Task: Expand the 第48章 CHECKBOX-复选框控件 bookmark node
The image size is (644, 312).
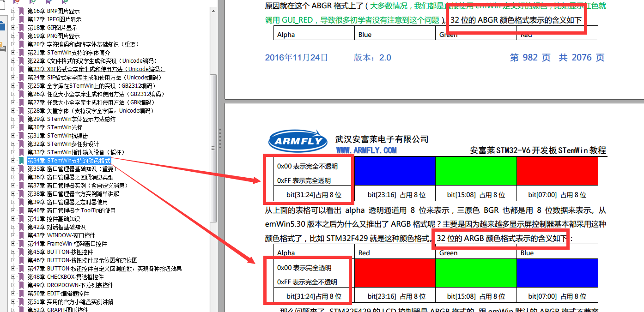Action: (13, 277)
